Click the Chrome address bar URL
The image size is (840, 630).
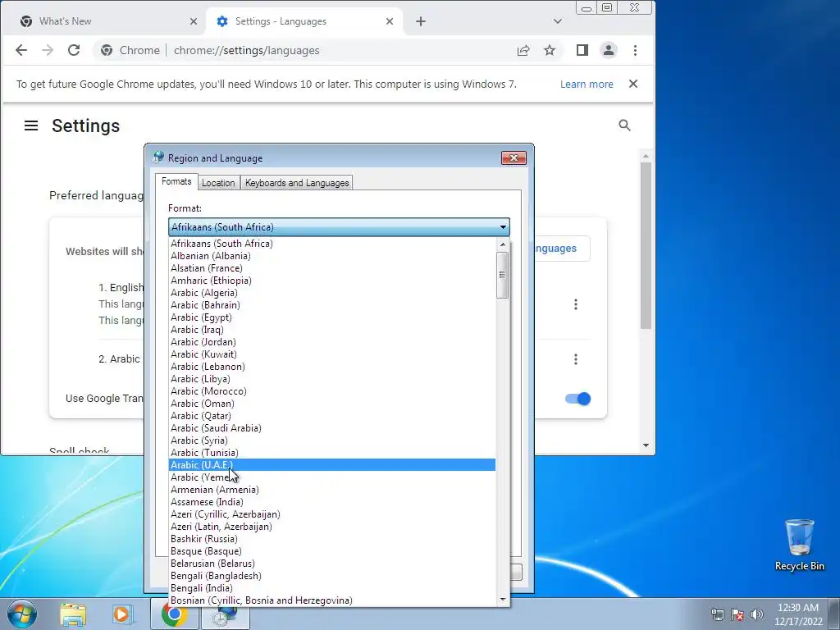click(x=246, y=50)
